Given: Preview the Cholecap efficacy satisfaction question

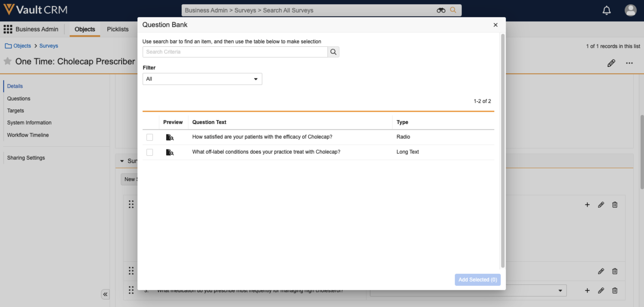Looking at the screenshot, I should pyautogui.click(x=170, y=137).
